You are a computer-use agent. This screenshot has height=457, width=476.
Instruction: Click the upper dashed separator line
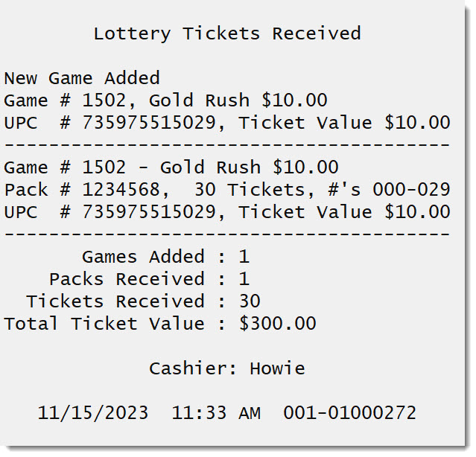point(227,145)
